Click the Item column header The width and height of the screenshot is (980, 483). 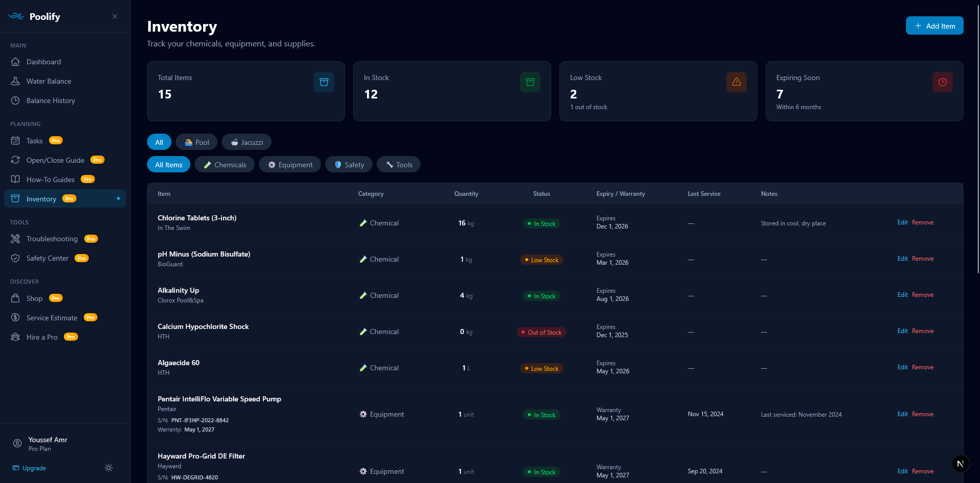click(x=164, y=194)
